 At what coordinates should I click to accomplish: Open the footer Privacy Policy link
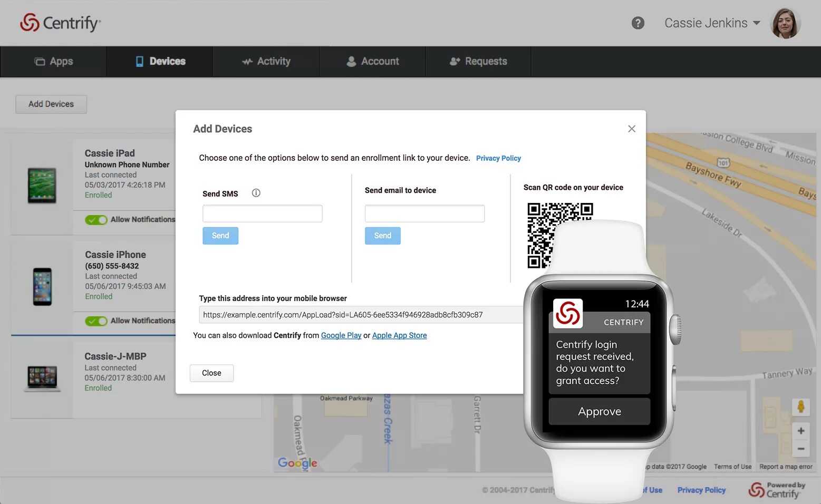point(701,490)
